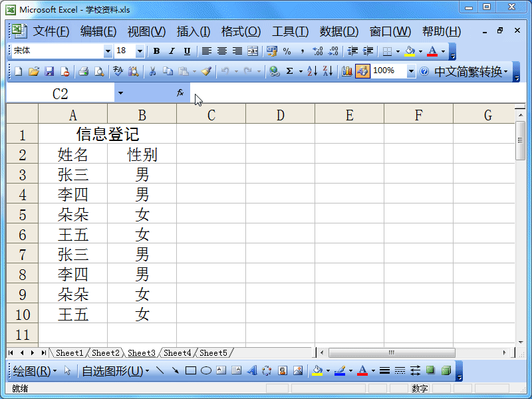
Task: Align text left
Action: click(206, 51)
